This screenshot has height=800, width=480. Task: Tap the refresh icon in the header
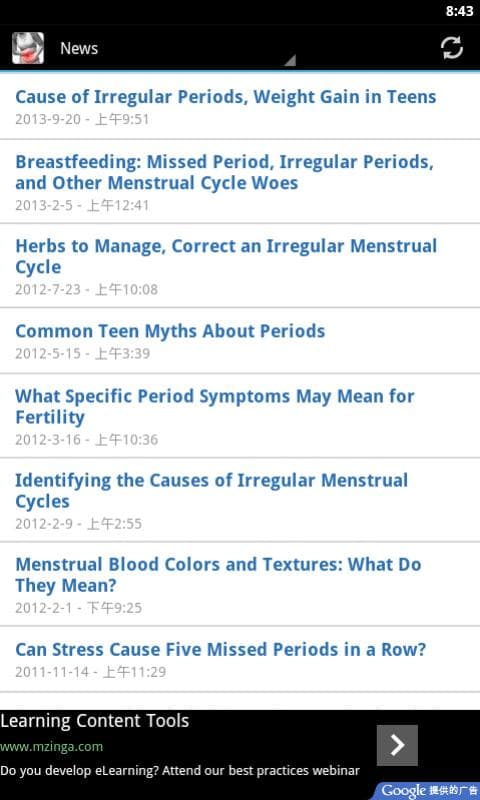(x=451, y=48)
